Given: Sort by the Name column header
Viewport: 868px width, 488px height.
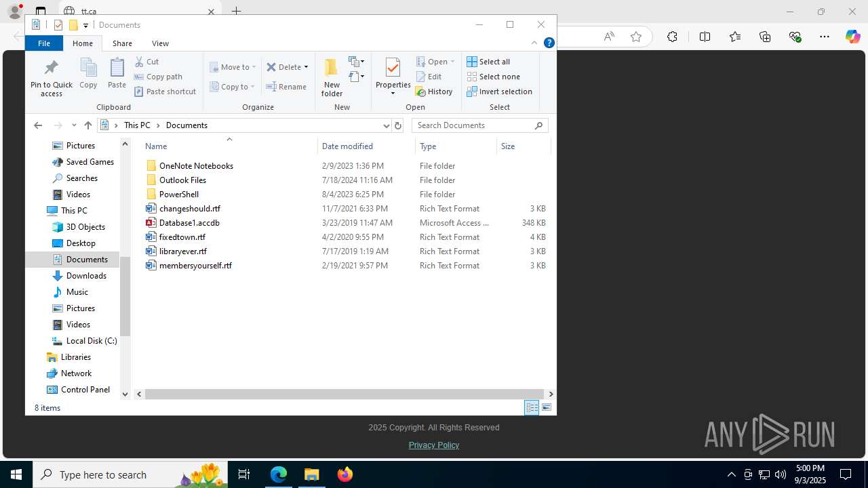Looking at the screenshot, I should [229, 146].
